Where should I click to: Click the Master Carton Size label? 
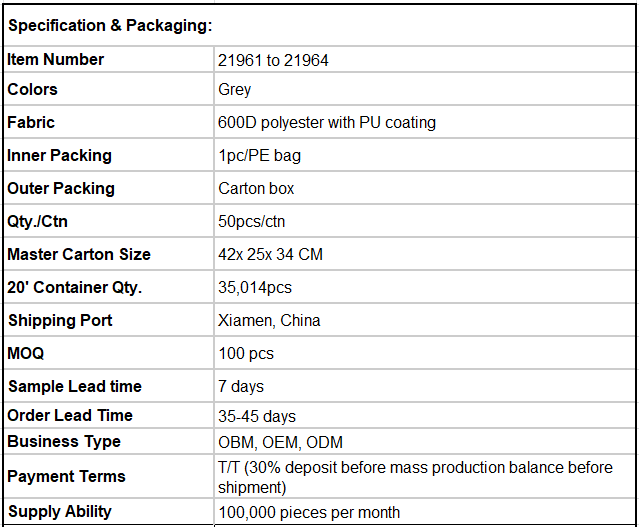point(79,254)
